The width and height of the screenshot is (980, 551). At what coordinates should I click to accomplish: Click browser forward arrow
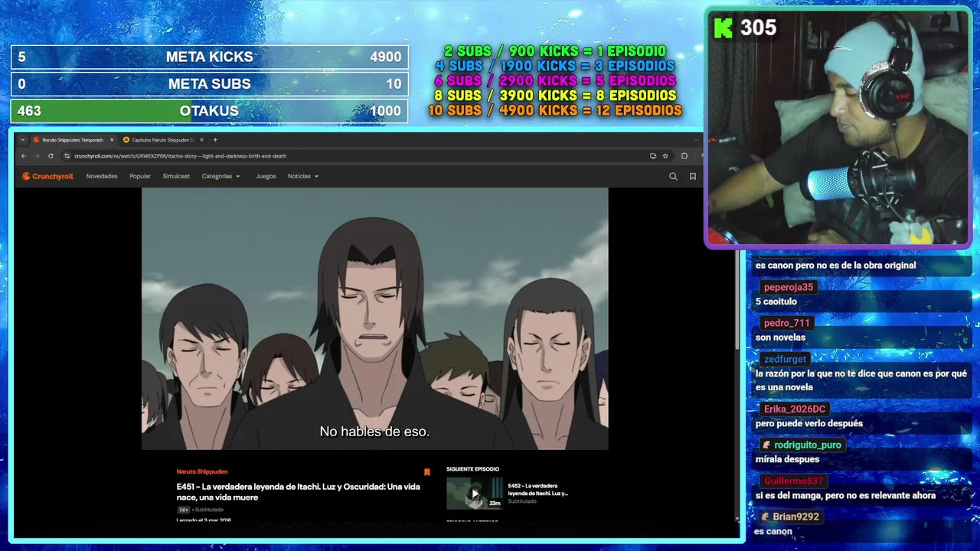[x=37, y=155]
